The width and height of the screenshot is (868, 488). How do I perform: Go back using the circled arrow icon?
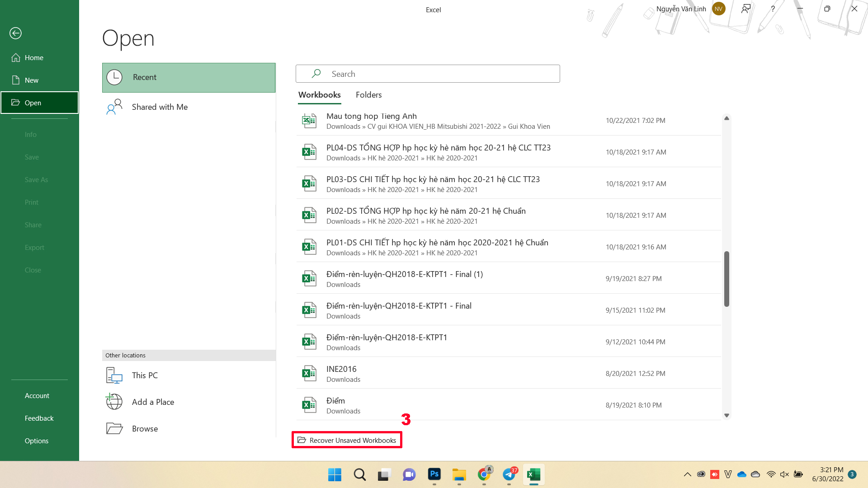tap(15, 33)
